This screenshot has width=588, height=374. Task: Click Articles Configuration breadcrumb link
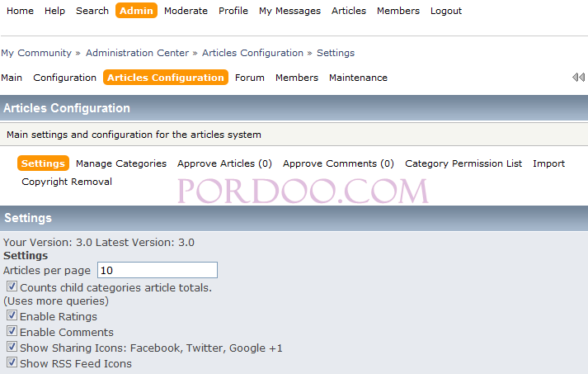(252, 53)
